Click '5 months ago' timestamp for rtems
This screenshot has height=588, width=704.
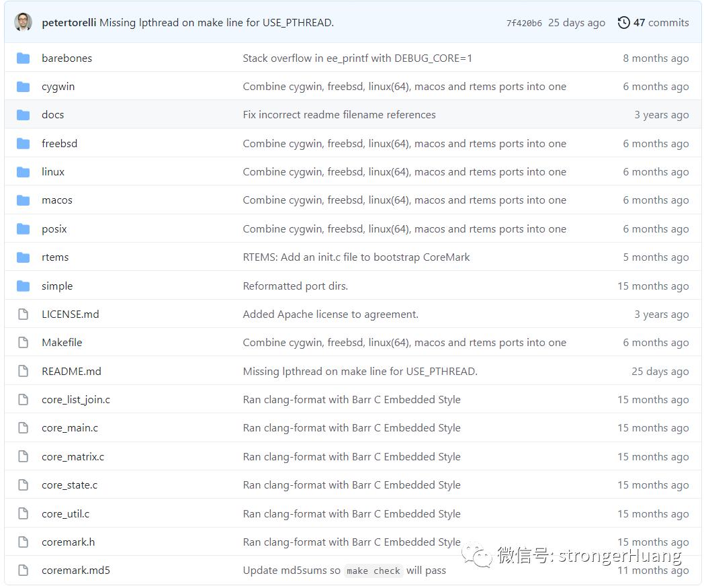click(656, 257)
